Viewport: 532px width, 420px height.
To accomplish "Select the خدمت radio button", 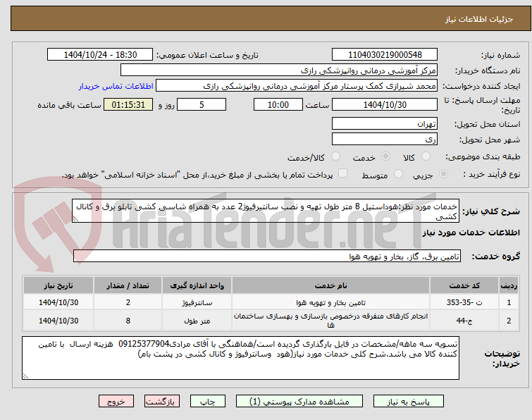I will (x=385, y=156).
